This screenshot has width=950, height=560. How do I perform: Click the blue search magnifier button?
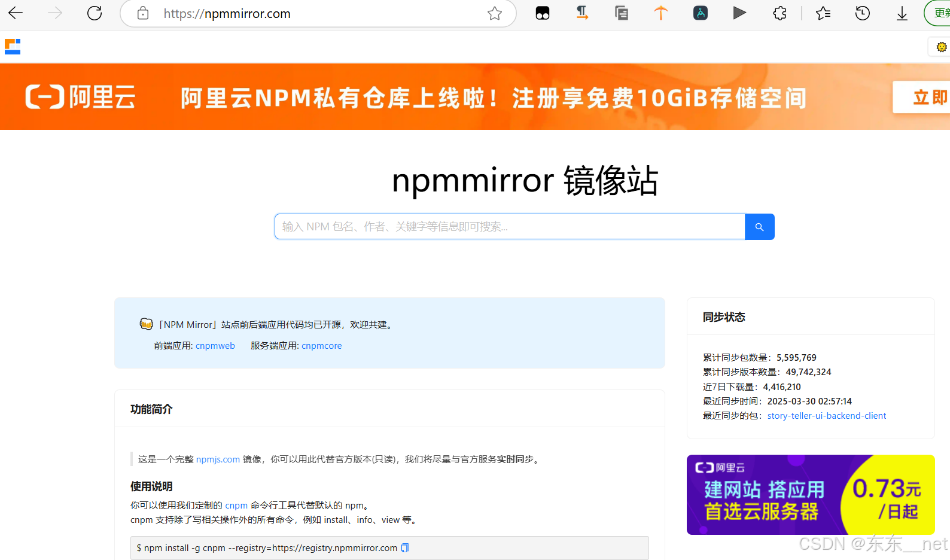[760, 227]
